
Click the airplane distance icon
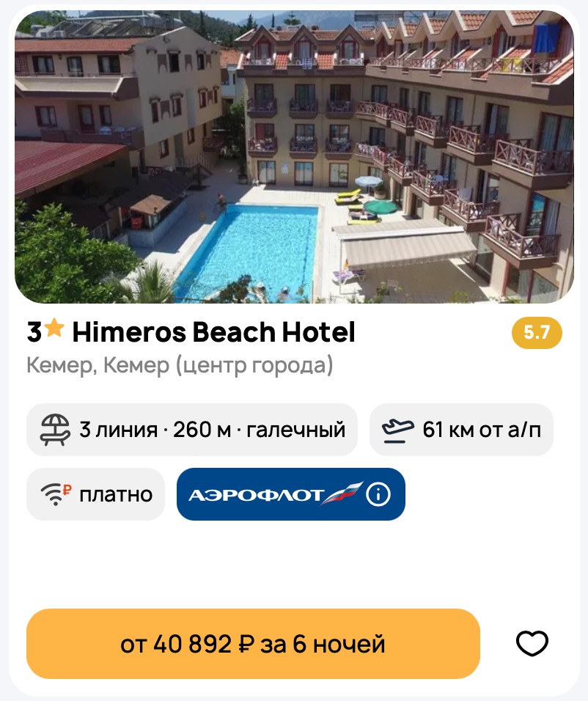397,430
